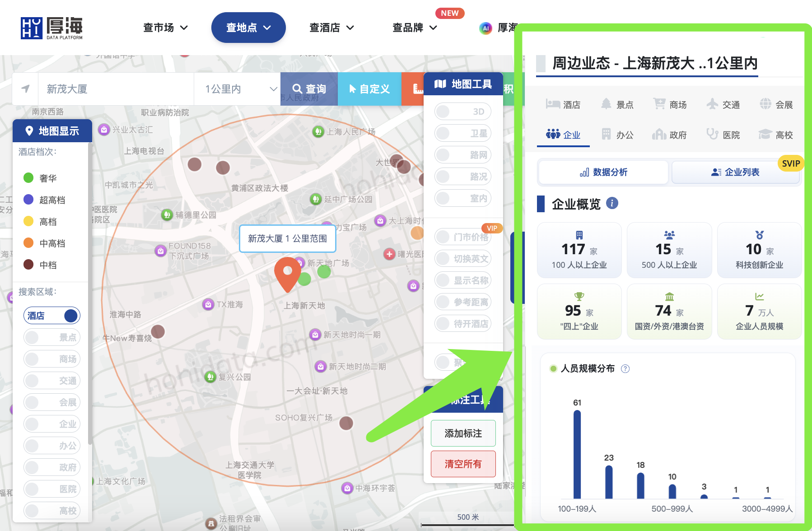Click the 奢华 green legend dot
The width and height of the screenshot is (812, 531).
click(x=28, y=178)
